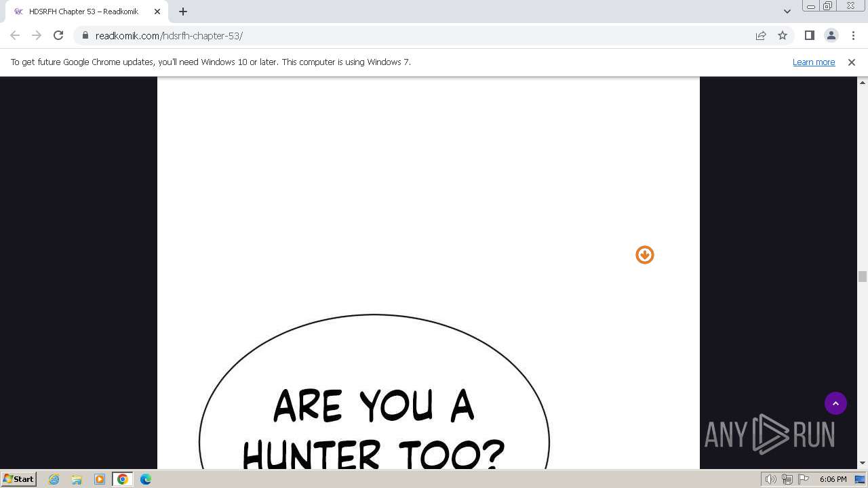
Task: Click the update notice text about Windows 10
Action: pyautogui.click(x=211, y=62)
